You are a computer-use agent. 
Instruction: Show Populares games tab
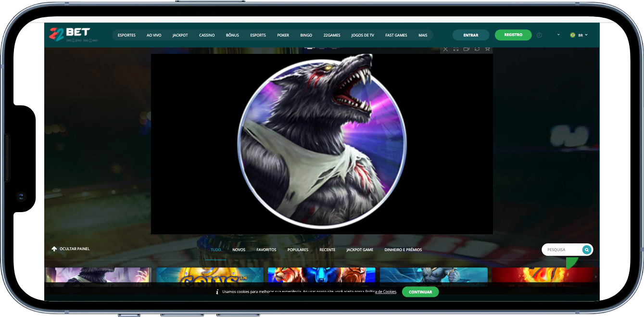click(298, 250)
